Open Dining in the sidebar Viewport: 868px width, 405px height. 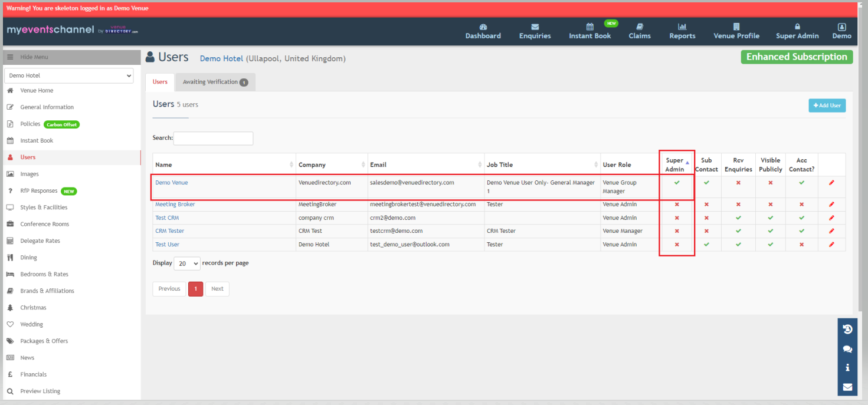[28, 258]
